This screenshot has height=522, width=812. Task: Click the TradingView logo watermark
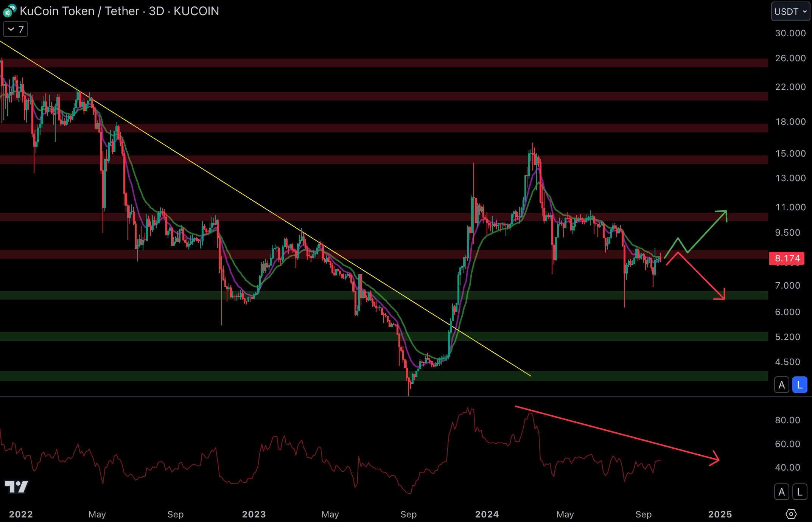click(17, 487)
